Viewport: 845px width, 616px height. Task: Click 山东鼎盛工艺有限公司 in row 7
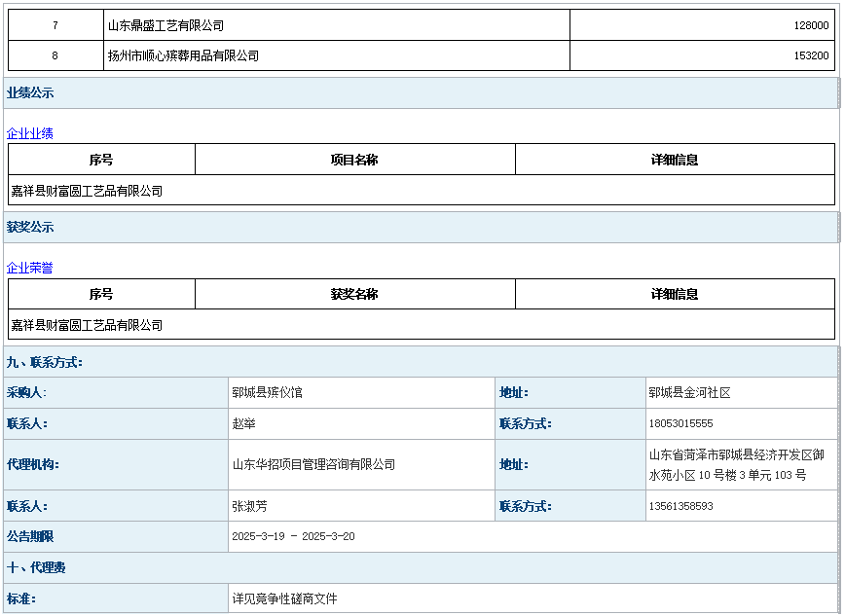[x=165, y=26]
